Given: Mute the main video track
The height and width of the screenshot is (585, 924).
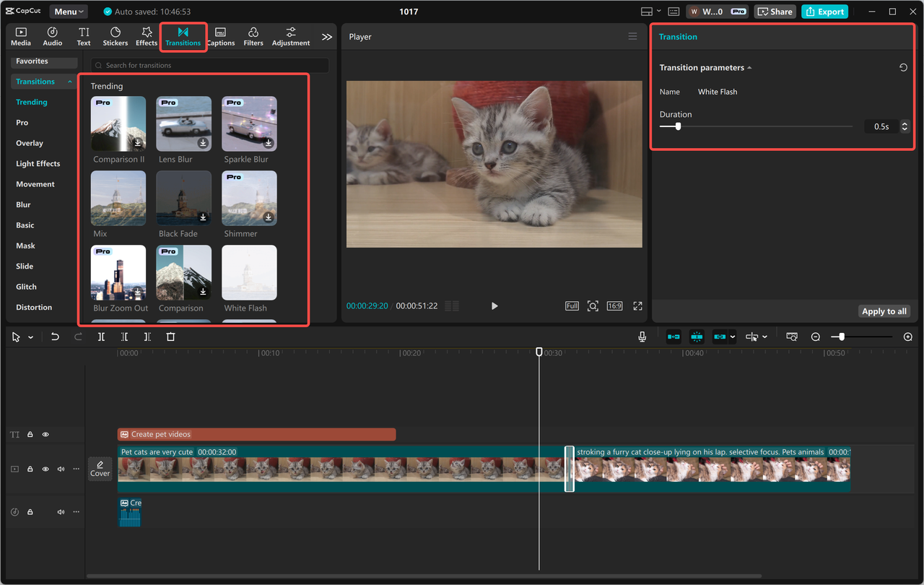Looking at the screenshot, I should [x=61, y=469].
